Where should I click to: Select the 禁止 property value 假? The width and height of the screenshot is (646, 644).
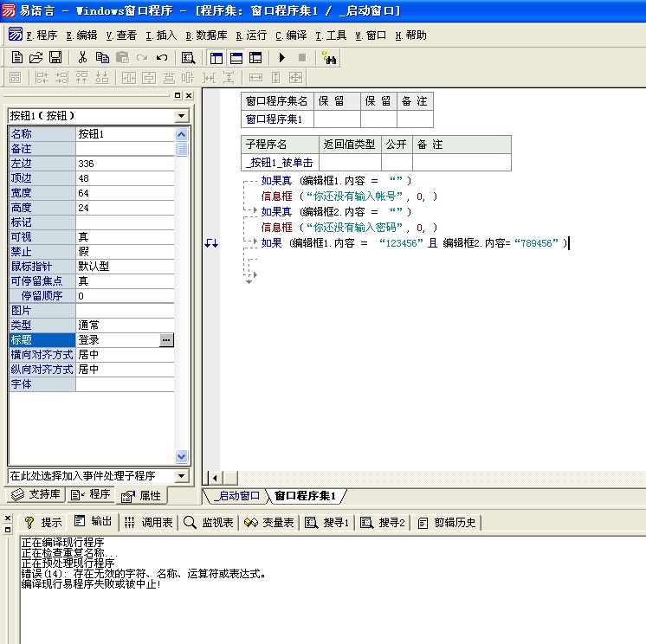coord(125,252)
